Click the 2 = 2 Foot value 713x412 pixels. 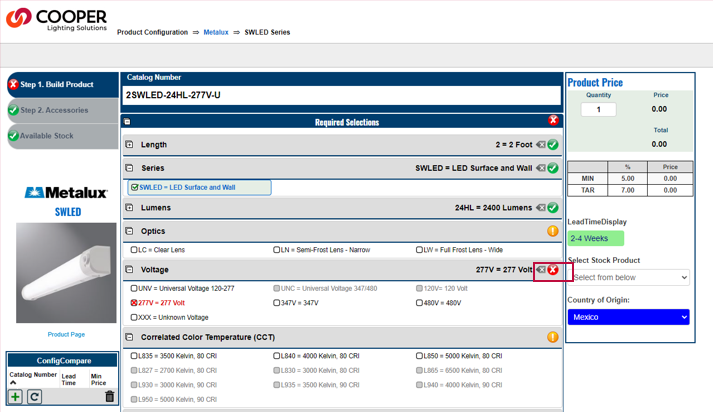point(514,145)
